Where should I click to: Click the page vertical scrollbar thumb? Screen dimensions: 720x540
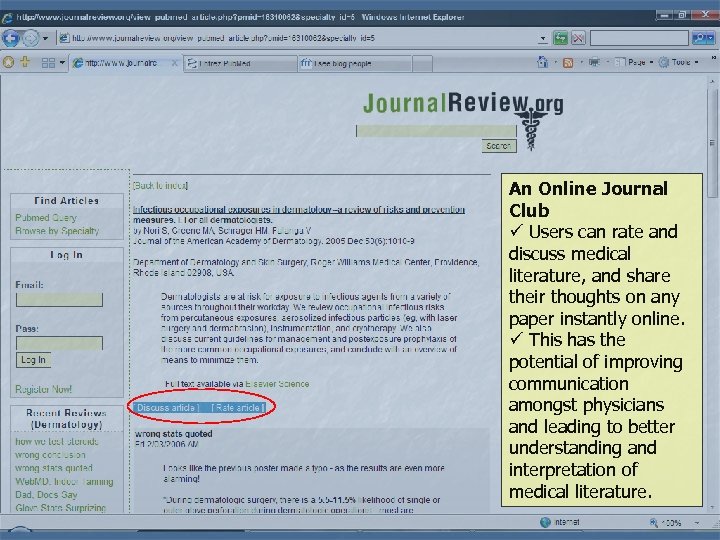[x=712, y=142]
